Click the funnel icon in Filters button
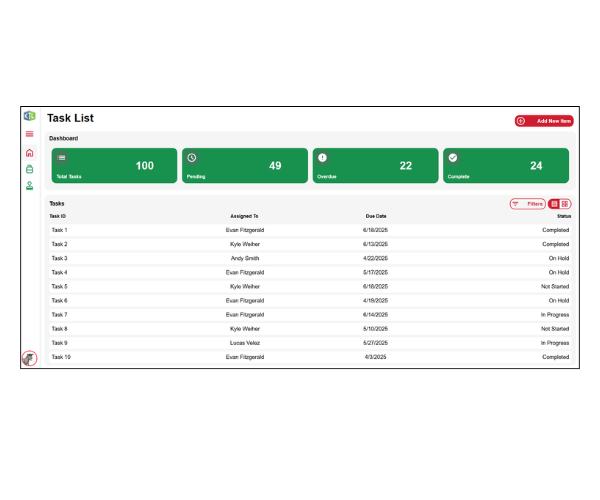This screenshot has height=500, width=600. tap(515, 204)
